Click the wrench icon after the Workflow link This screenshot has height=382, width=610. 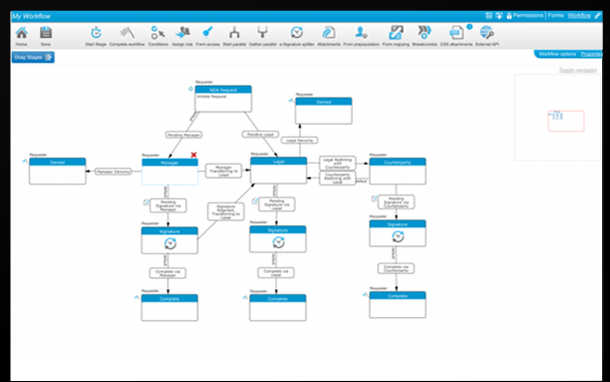597,16
